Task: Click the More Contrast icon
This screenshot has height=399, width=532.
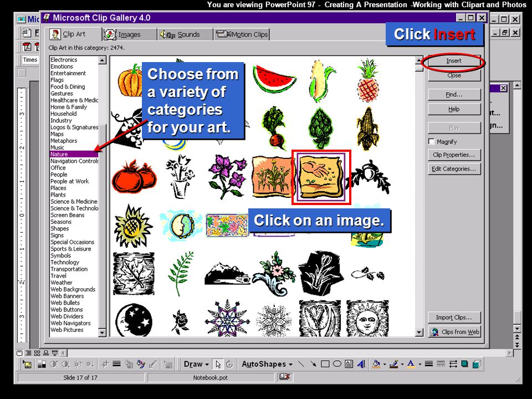Action: (54, 365)
